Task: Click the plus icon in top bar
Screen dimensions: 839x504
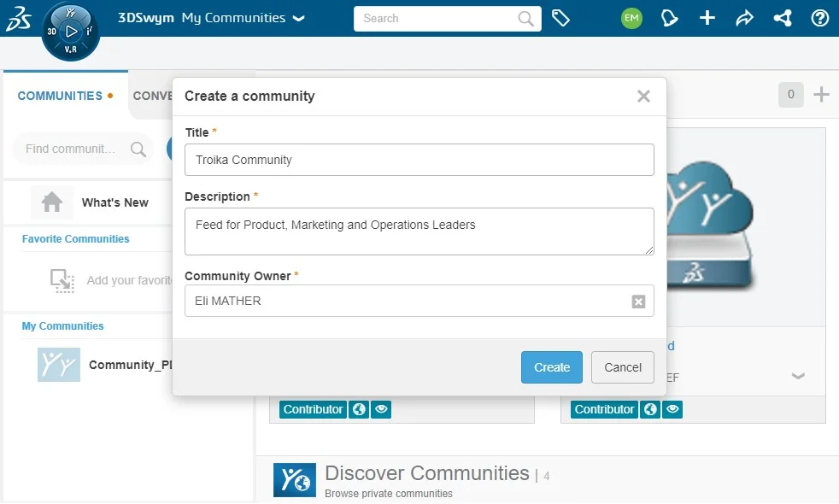Action: pos(707,18)
